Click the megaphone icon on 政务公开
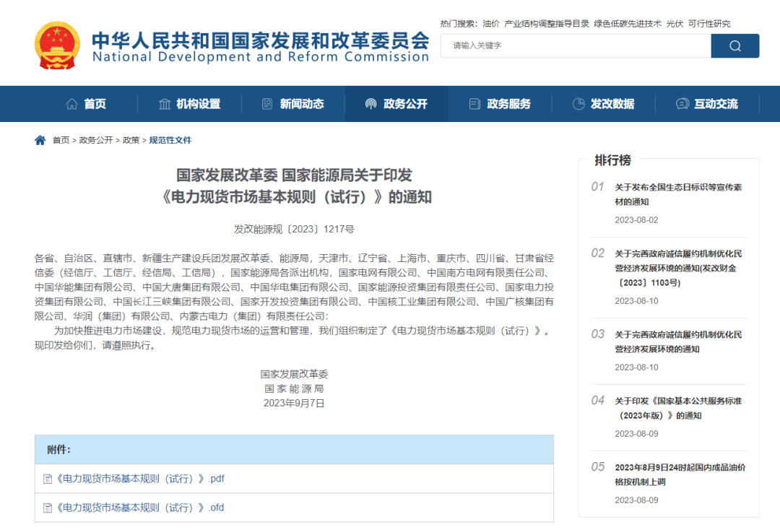780x532 pixels. [372, 103]
